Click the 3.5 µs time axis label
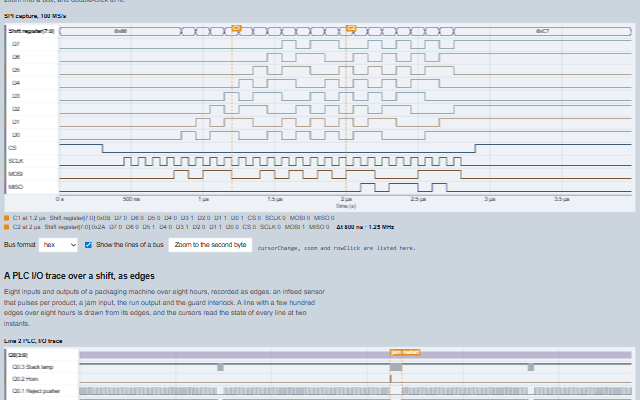 [562, 199]
